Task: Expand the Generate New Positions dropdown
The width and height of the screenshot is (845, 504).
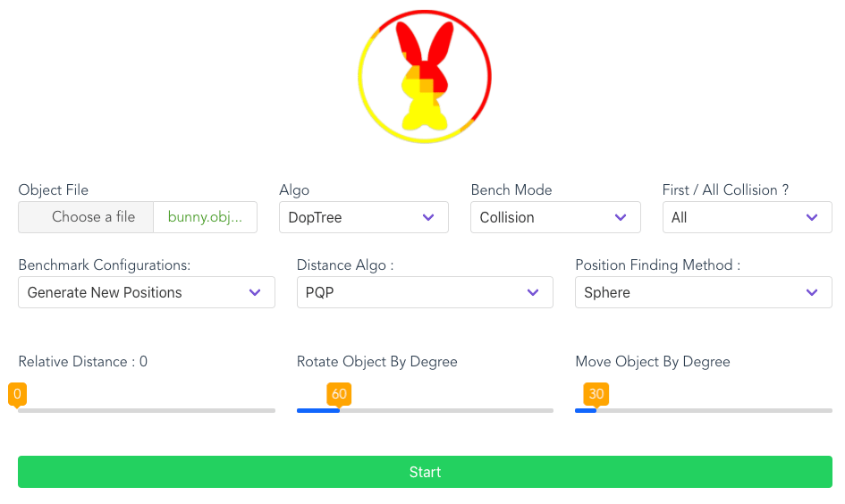Action: pos(147,292)
